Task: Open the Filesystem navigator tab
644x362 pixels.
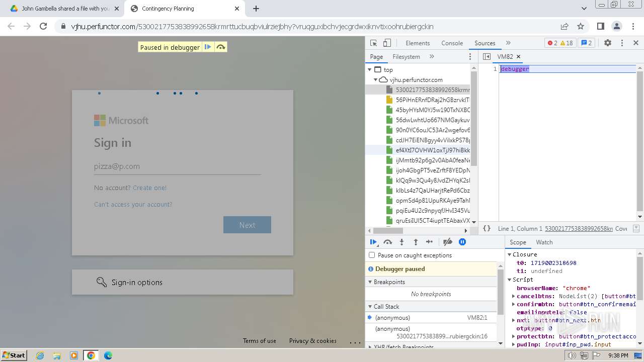Action: (x=406, y=57)
